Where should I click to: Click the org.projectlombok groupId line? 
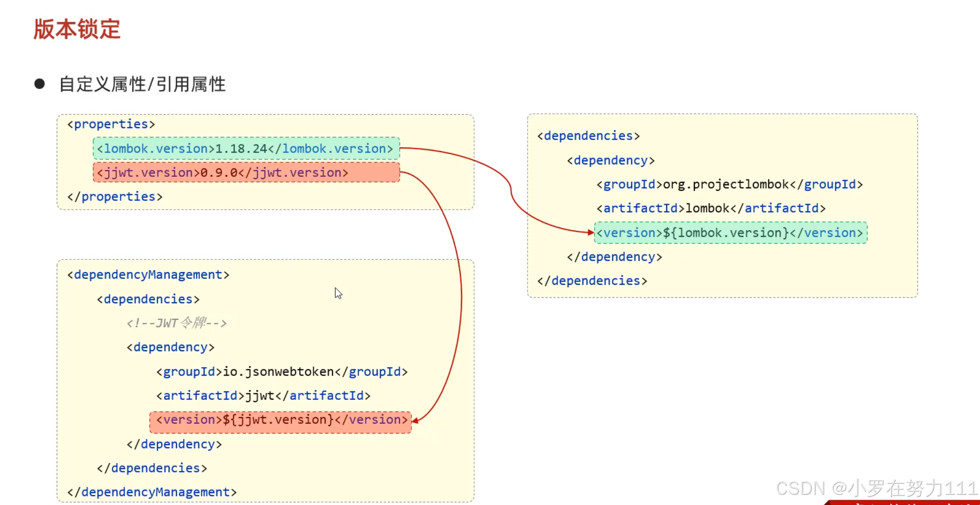tap(729, 184)
